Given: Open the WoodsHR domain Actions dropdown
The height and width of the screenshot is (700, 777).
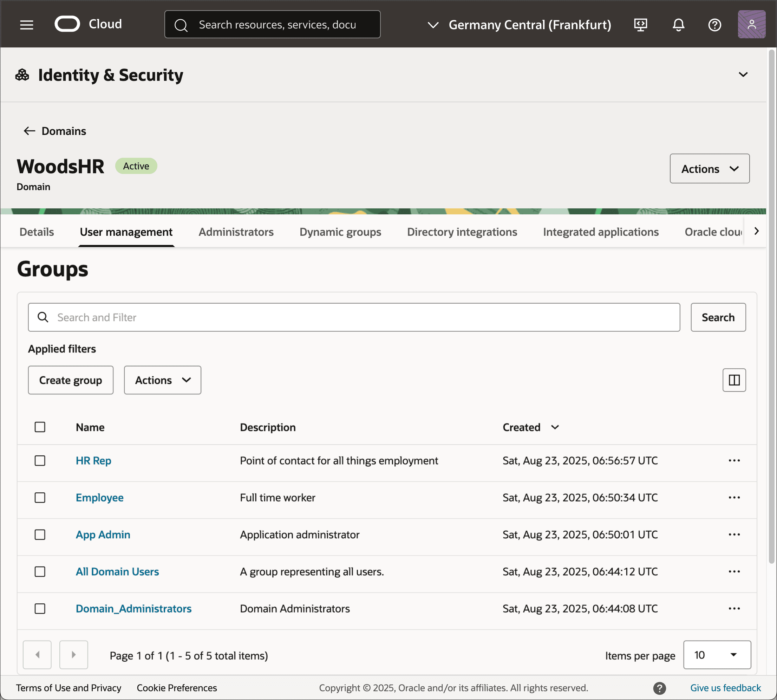Looking at the screenshot, I should [709, 168].
